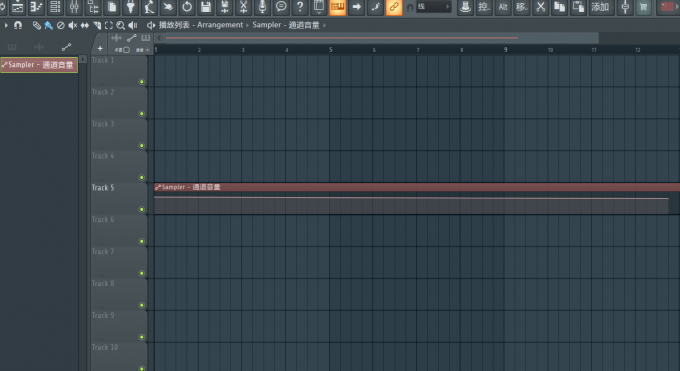Open the language flag menu
The height and width of the screenshot is (371, 680).
tap(668, 7)
